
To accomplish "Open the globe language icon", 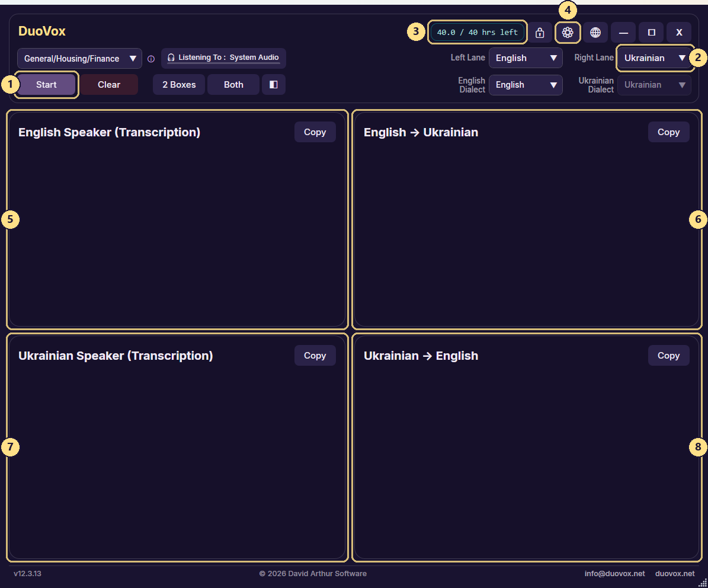I will point(595,33).
